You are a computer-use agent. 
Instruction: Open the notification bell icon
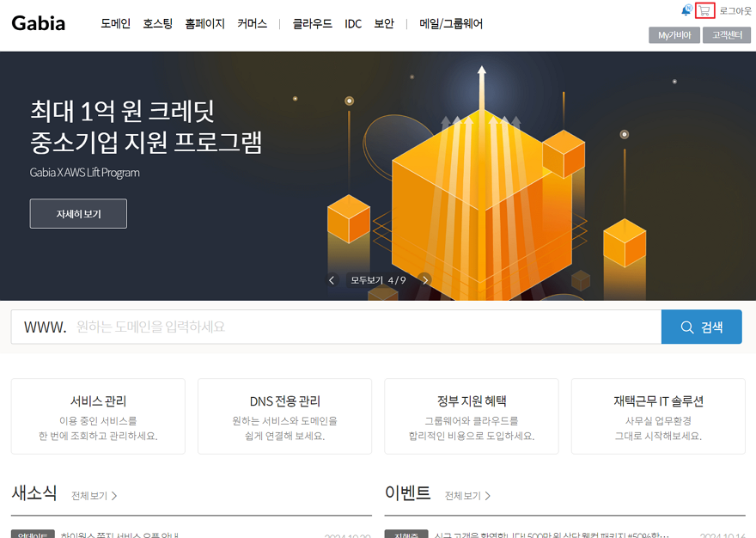[x=686, y=10]
